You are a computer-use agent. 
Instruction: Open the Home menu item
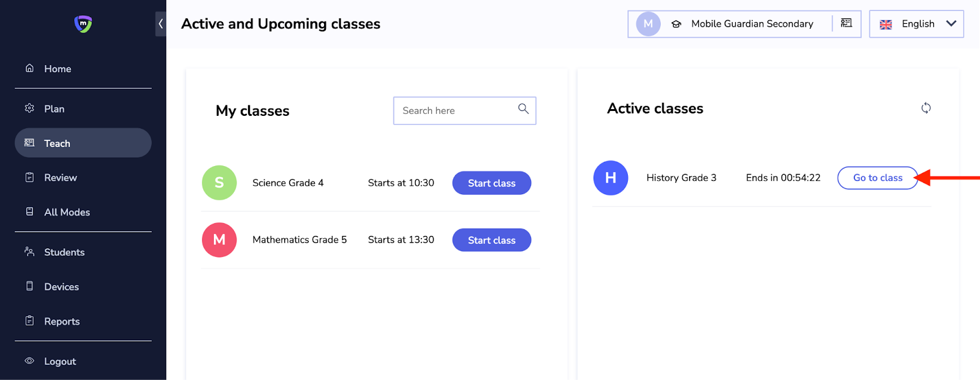[58, 69]
